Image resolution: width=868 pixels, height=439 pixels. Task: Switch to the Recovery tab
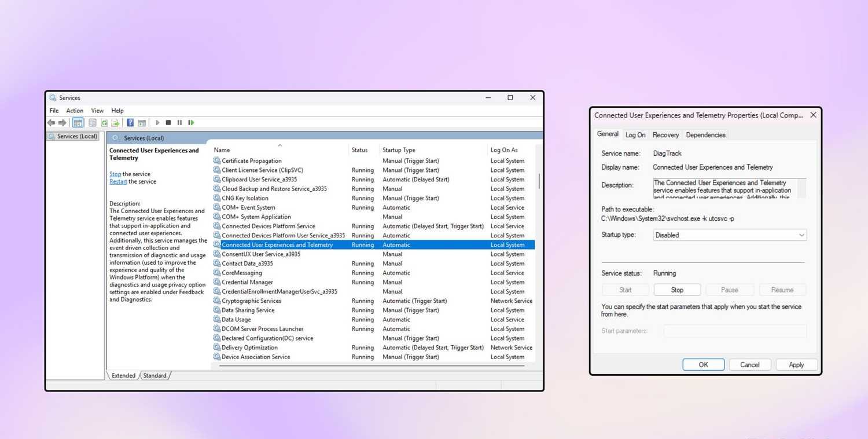[x=665, y=134]
